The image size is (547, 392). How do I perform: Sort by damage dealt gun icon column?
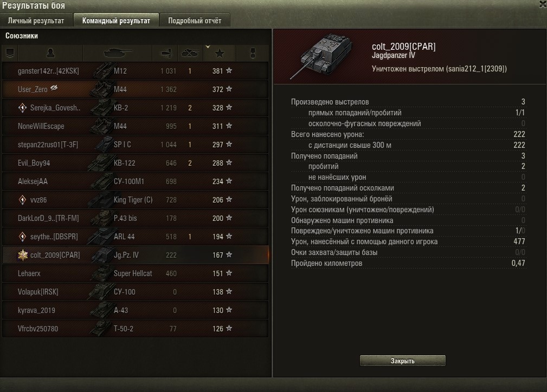[x=165, y=53]
